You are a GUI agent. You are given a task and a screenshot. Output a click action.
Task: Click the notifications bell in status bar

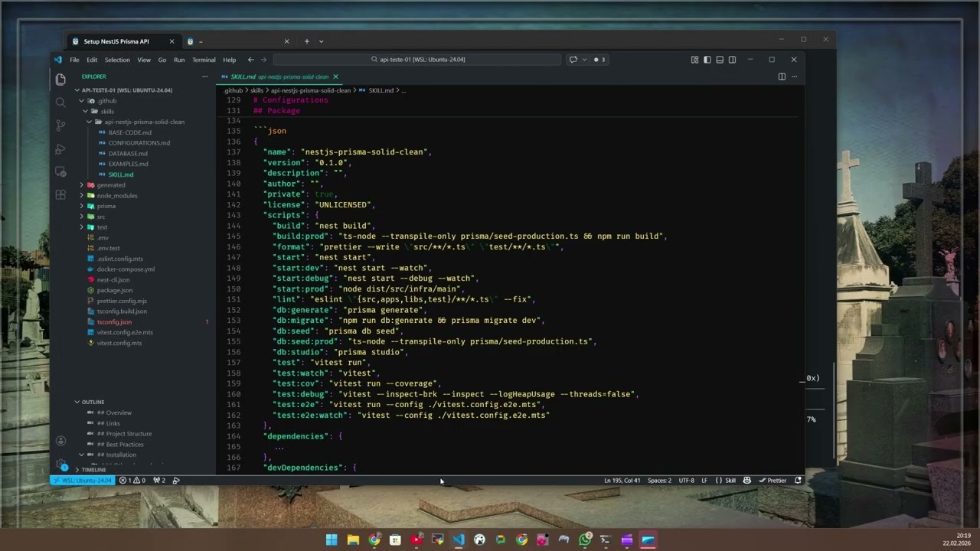pos(798,481)
